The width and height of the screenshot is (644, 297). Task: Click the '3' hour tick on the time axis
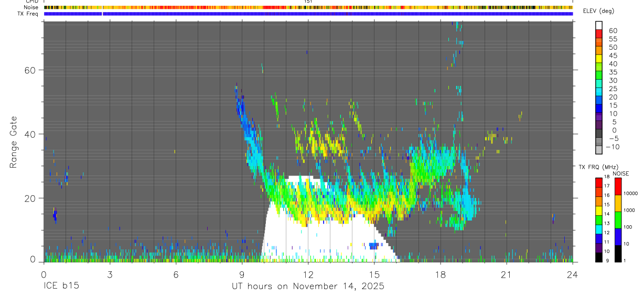pyautogui.click(x=110, y=274)
